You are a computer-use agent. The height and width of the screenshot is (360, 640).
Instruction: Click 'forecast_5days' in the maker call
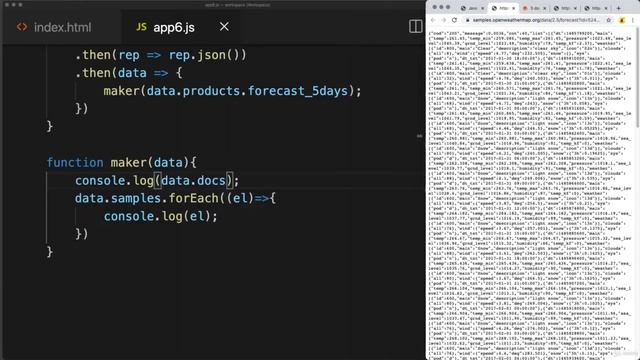click(x=298, y=91)
